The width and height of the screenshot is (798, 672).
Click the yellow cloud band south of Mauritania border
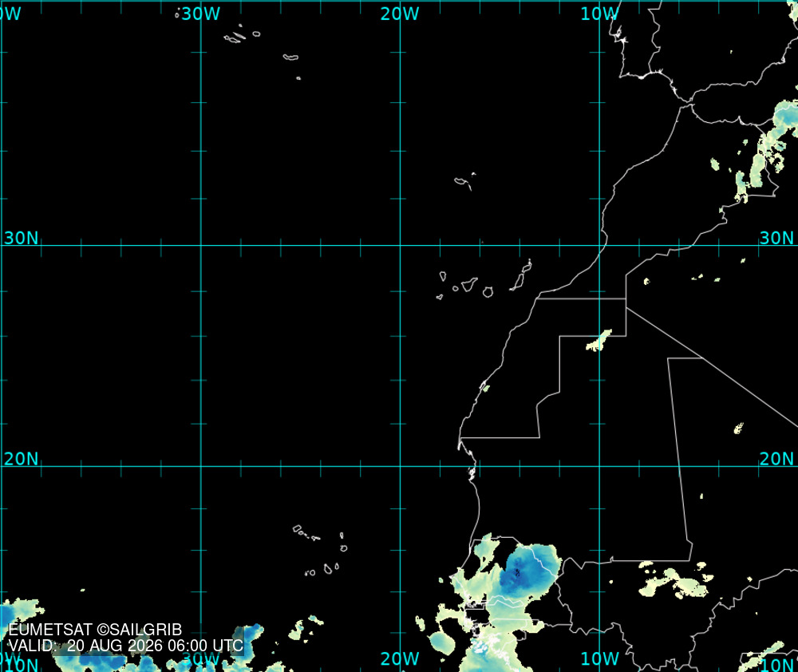pyautogui.click(x=676, y=581)
